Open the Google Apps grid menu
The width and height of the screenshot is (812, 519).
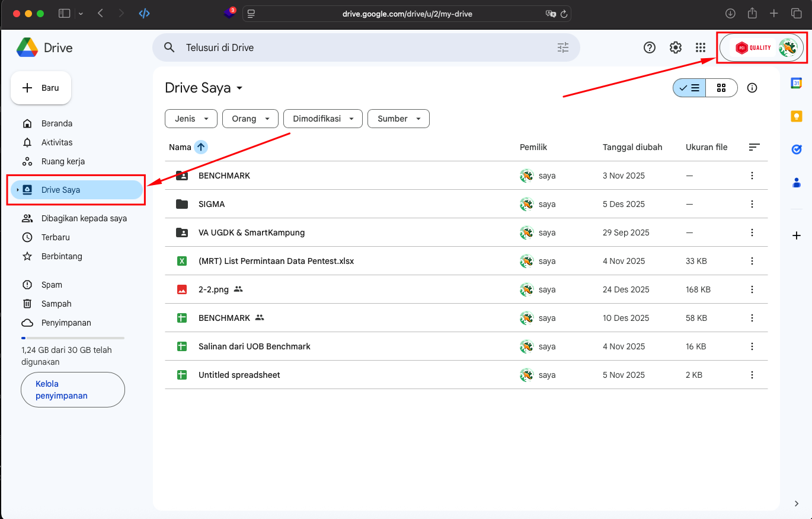pyautogui.click(x=701, y=47)
